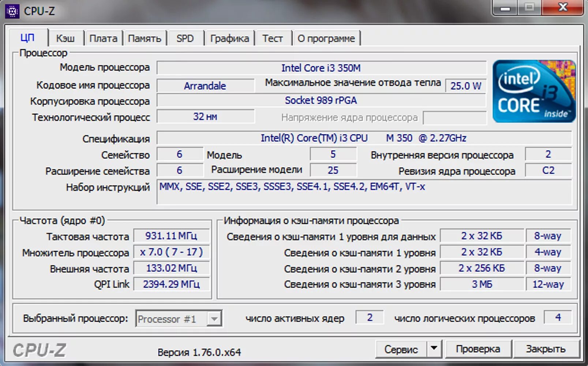Click the Расширение семейства value 6
588x366 pixels.
point(180,170)
